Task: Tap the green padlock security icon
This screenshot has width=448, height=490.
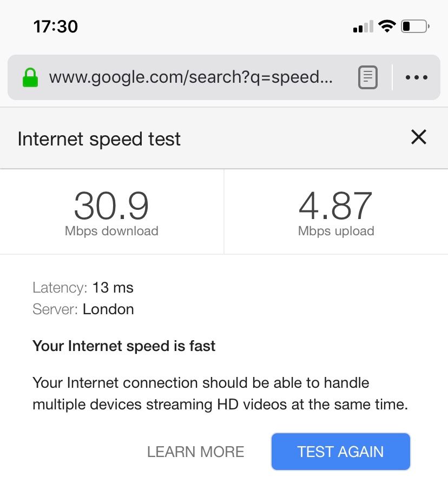Action: tap(30, 77)
